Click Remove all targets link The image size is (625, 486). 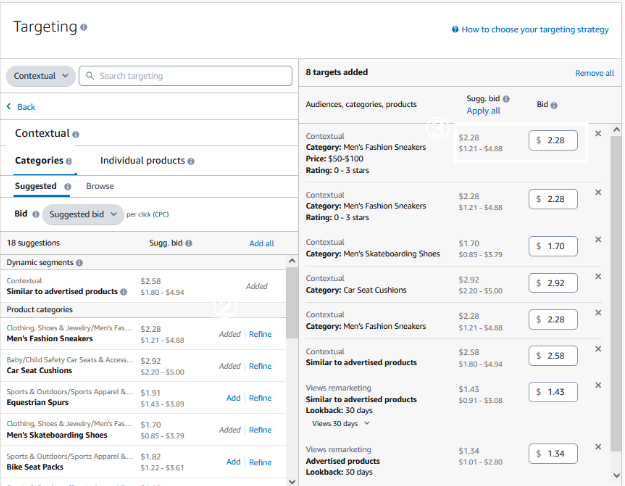click(x=594, y=74)
